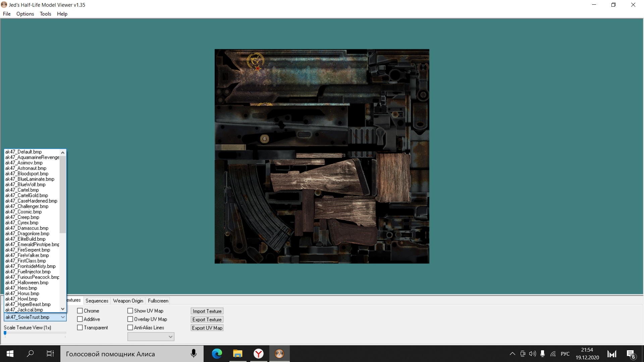Select ak47_Bloodsport.bmp texture
This screenshot has height=362, width=644.
32,174
